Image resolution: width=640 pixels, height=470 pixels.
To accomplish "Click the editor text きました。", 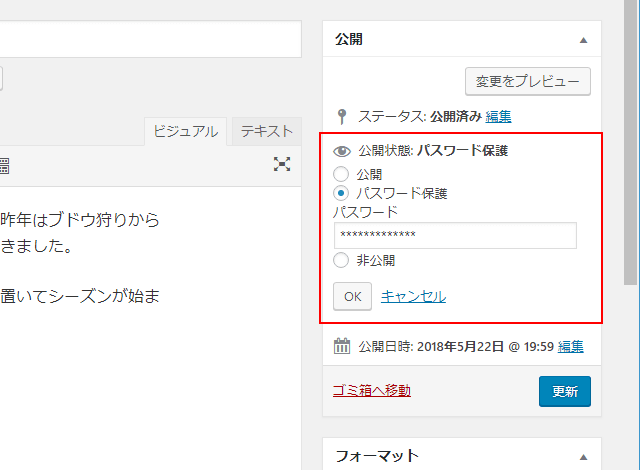I will point(36,246).
